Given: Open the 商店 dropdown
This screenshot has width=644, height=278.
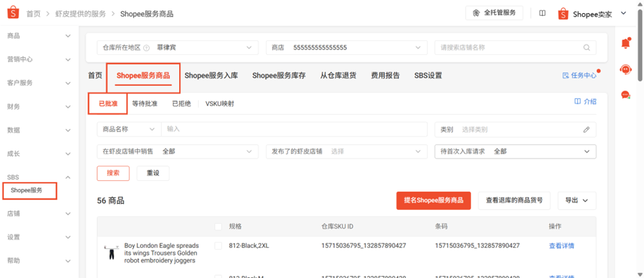Looking at the screenshot, I should [347, 48].
